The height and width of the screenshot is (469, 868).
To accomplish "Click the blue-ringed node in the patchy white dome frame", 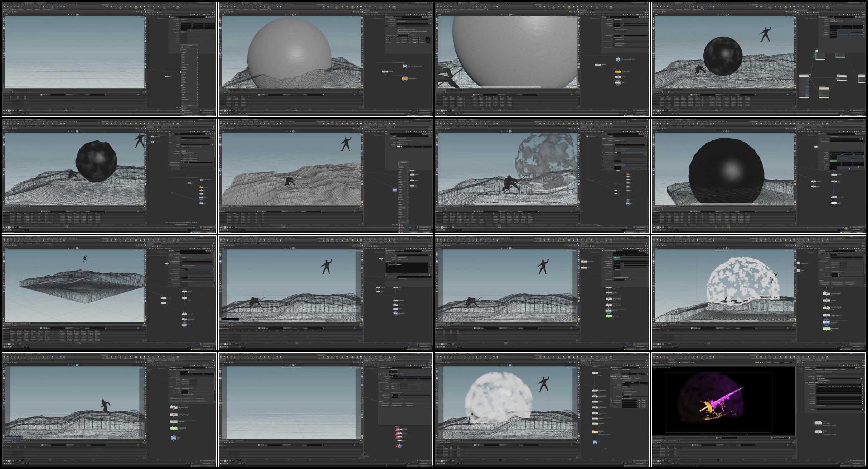I will pos(826,322).
